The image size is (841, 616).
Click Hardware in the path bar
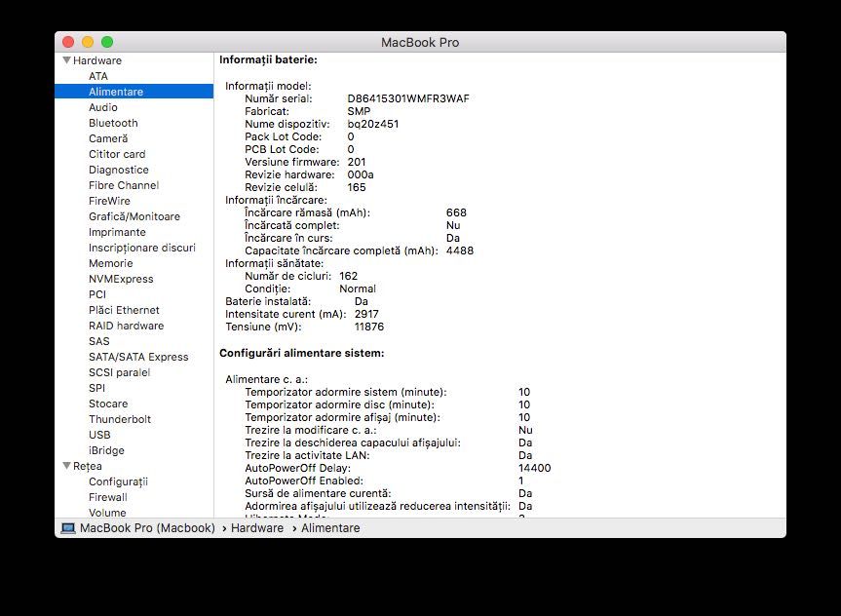click(257, 528)
